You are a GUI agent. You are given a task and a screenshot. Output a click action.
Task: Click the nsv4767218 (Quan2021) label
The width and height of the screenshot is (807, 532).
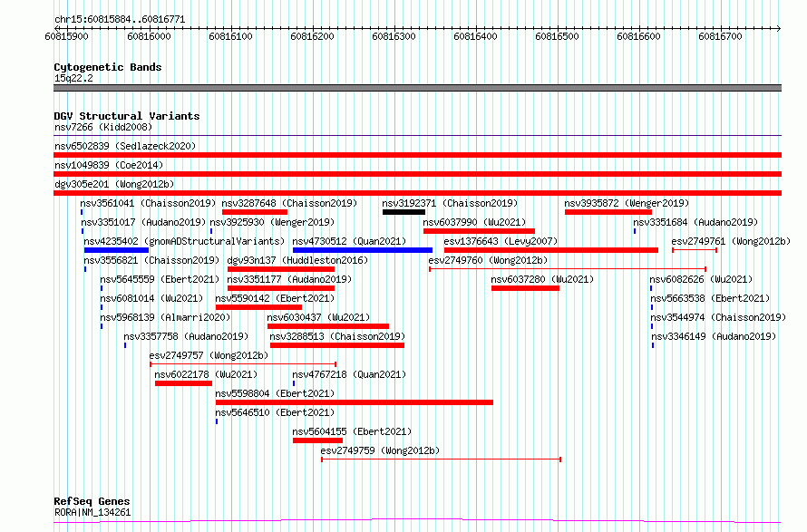click(349, 374)
